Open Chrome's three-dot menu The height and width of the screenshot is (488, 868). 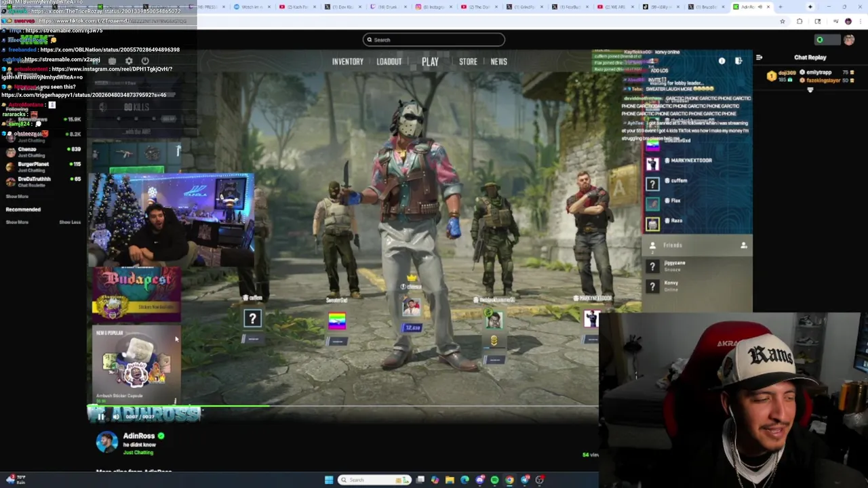[862, 22]
